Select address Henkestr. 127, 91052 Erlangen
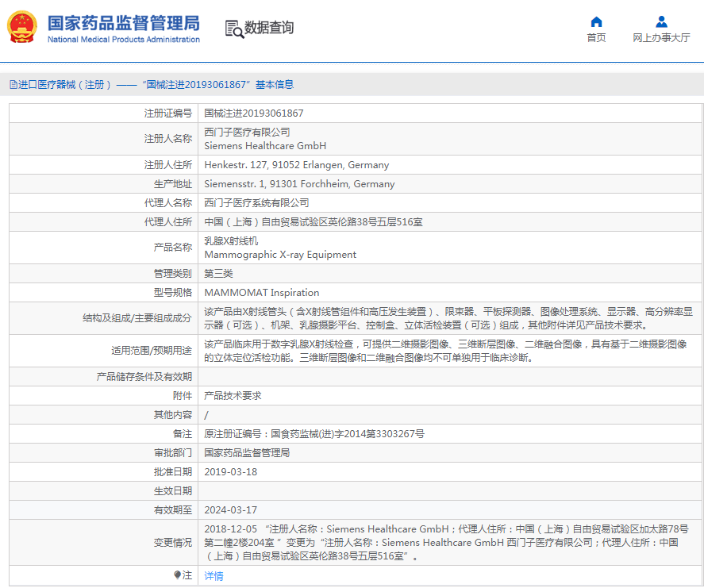 [x=296, y=165]
